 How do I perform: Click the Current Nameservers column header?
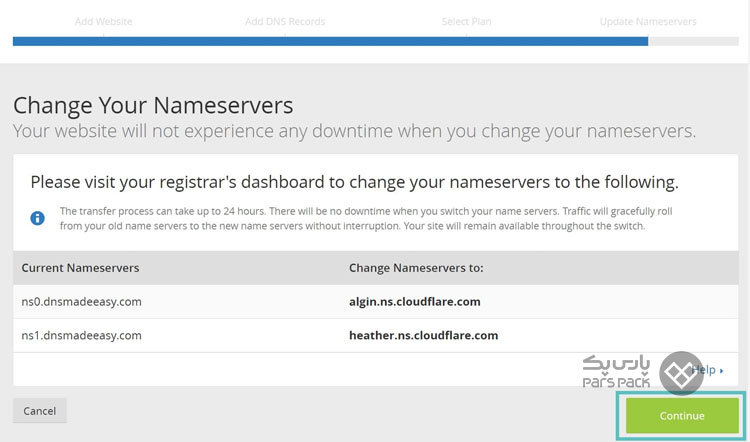click(x=80, y=268)
